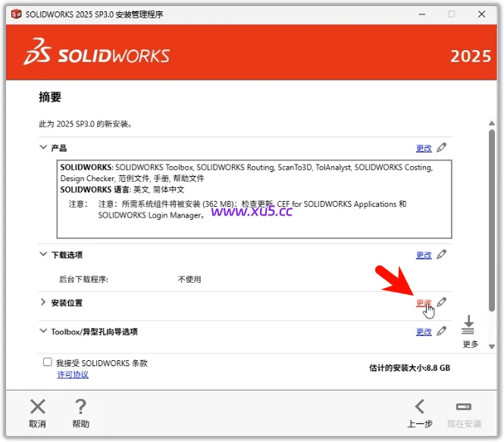The image size is (504, 442).
Task: Click 更改 link for Toolbox/异型孔向导选项
Action: click(424, 332)
